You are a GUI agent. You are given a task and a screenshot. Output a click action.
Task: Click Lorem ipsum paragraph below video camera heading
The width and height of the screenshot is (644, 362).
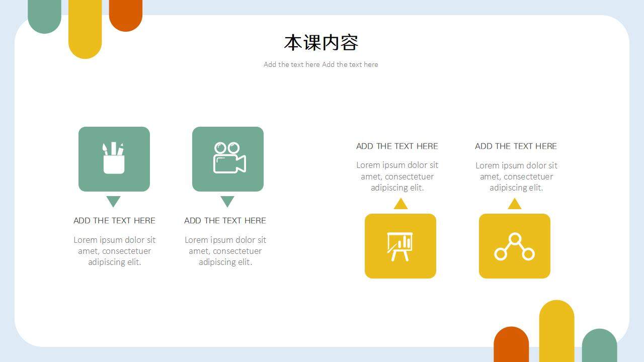click(x=225, y=251)
